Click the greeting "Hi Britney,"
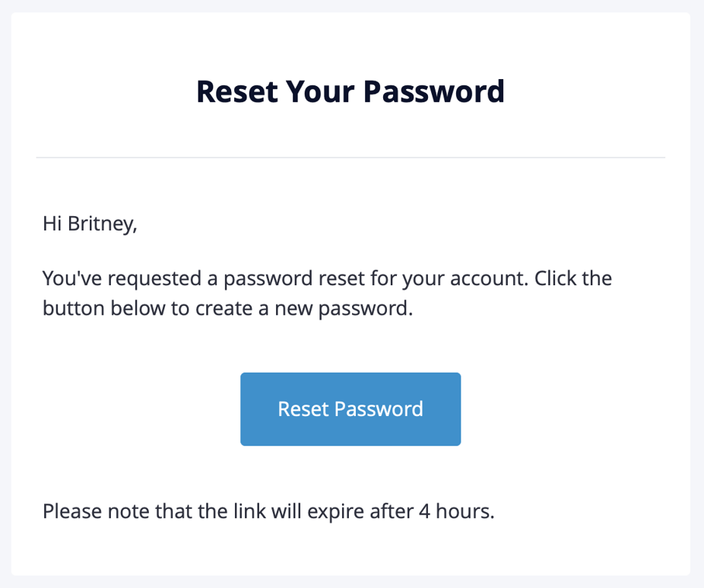This screenshot has height=588, width=704. [x=89, y=224]
